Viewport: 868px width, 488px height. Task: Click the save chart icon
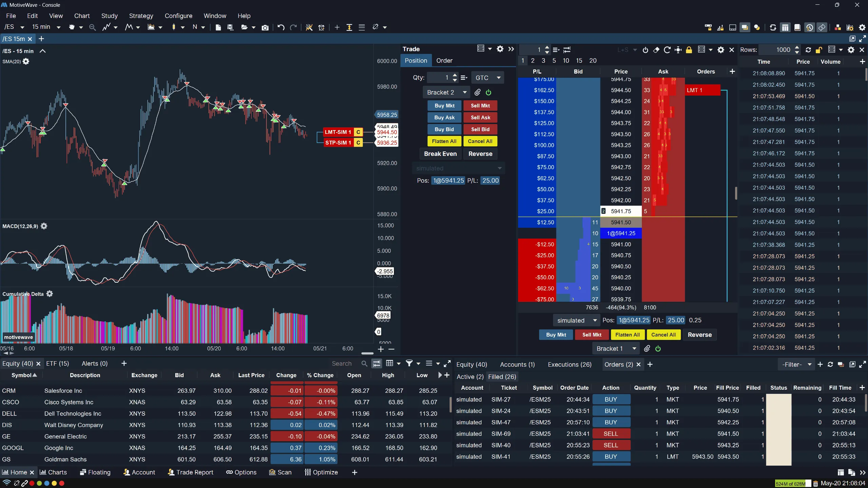[231, 27]
